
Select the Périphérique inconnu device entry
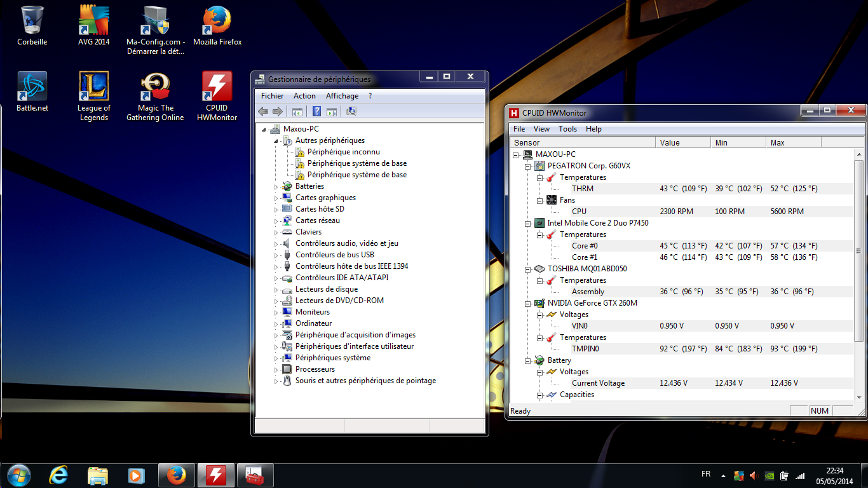click(x=343, y=152)
